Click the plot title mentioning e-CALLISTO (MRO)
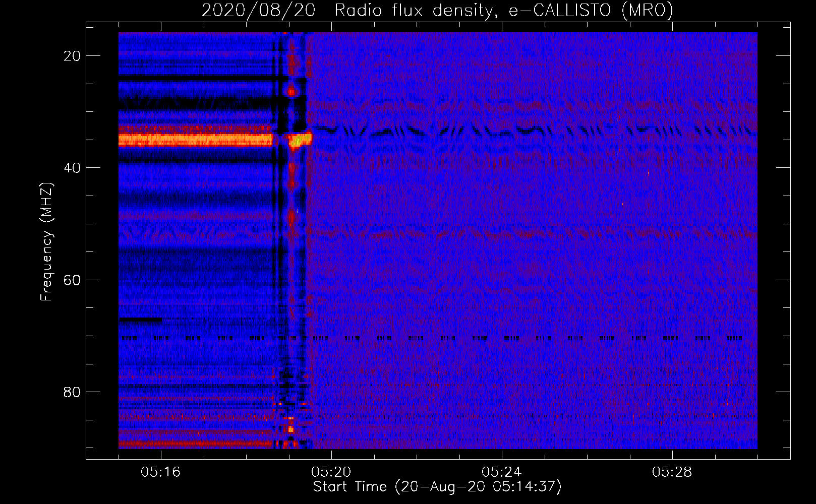This screenshot has width=816, height=504. click(437, 10)
